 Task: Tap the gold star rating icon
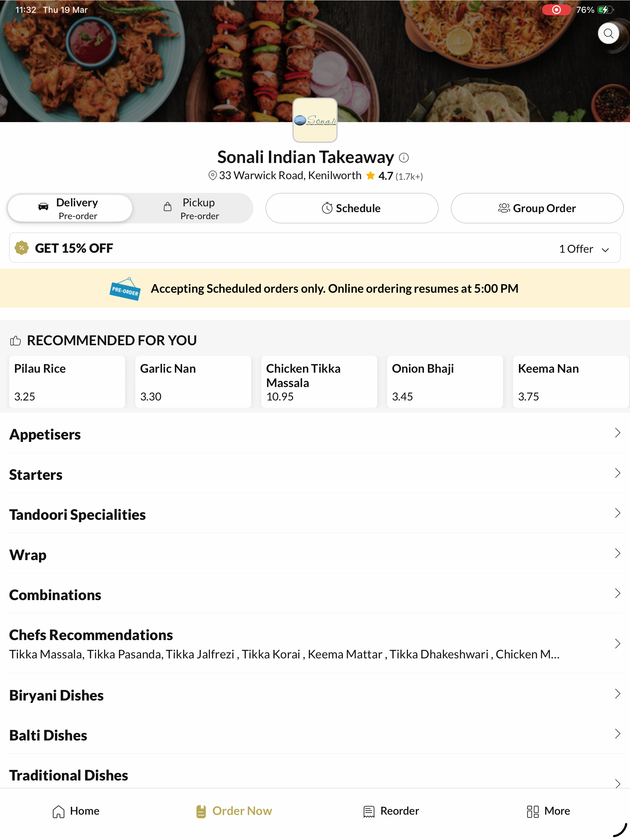370,176
